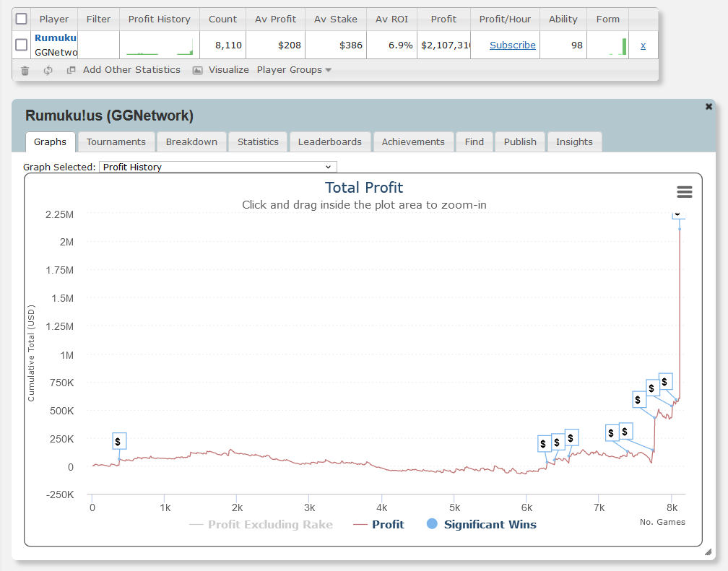This screenshot has height=571, width=728.
Task: Open the Graph Selected dropdown
Action: coord(217,167)
